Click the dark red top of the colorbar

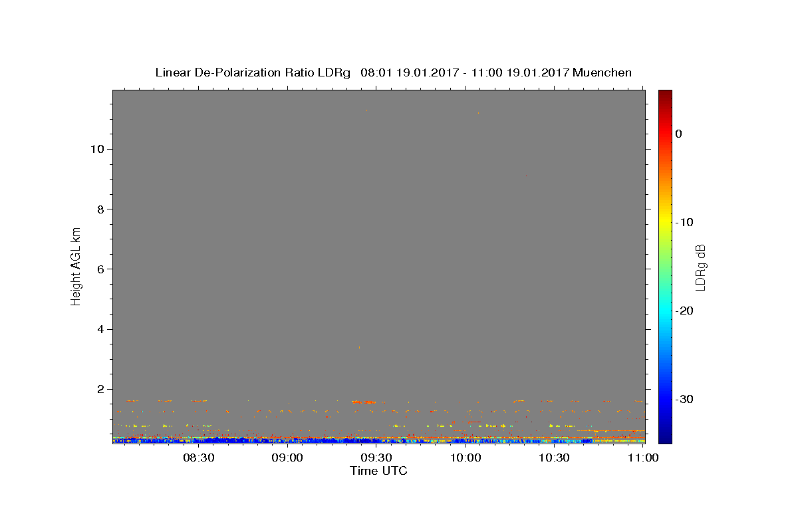(665, 94)
